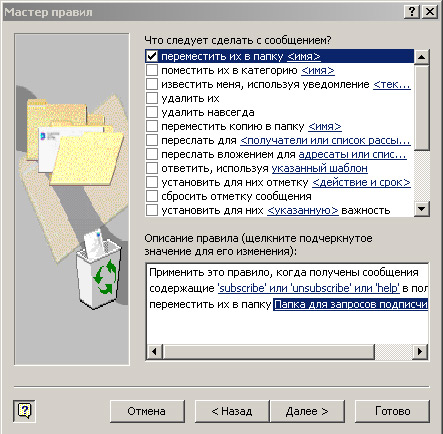Check 'сбросить отметку сообщения' checkbox
The height and width of the screenshot is (434, 443).
tap(152, 196)
